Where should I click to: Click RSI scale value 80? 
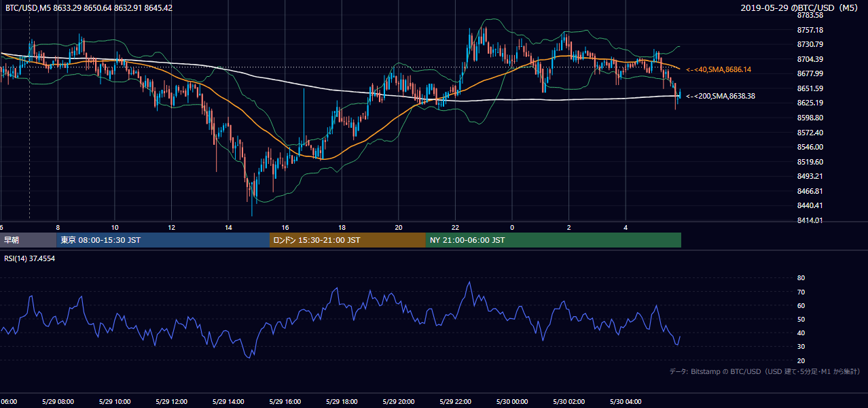(x=801, y=278)
